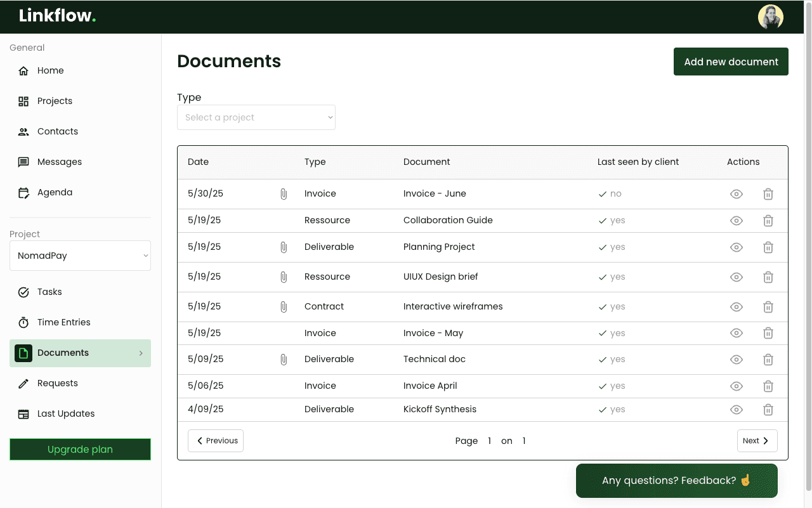Click the Projects grid icon
Viewport: 812px width, 508px height.
(x=23, y=101)
